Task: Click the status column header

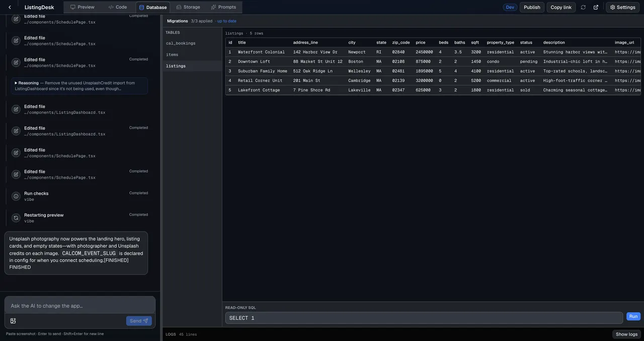Action: tap(526, 42)
